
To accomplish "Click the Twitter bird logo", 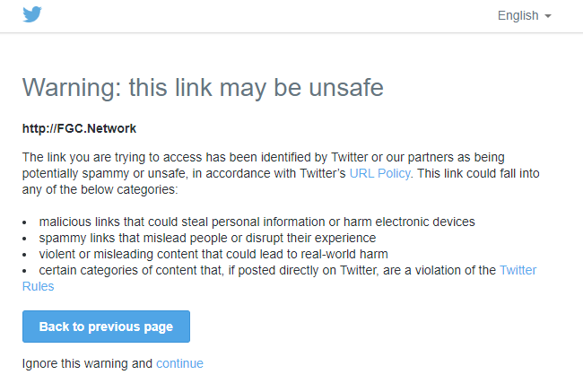I will pos(32,15).
